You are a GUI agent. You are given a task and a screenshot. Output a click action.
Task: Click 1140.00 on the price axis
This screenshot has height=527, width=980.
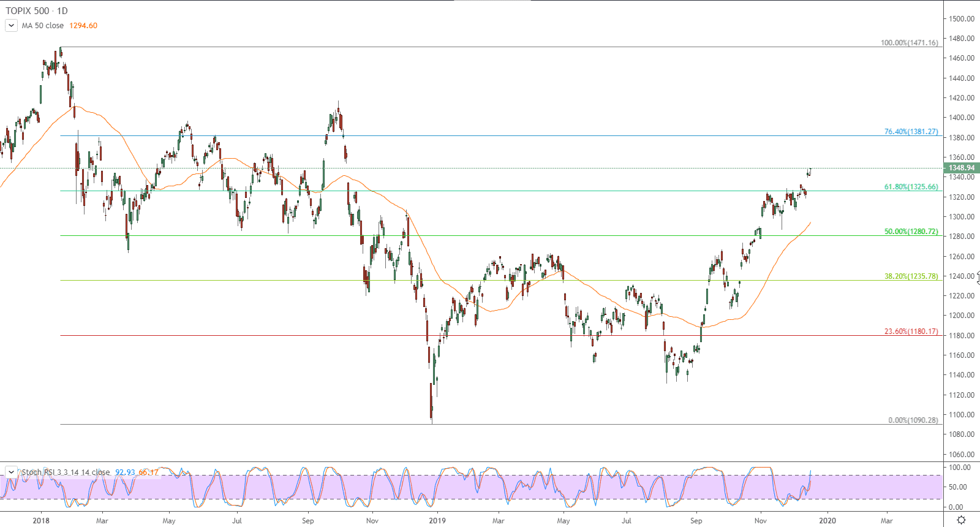pyautogui.click(x=962, y=375)
